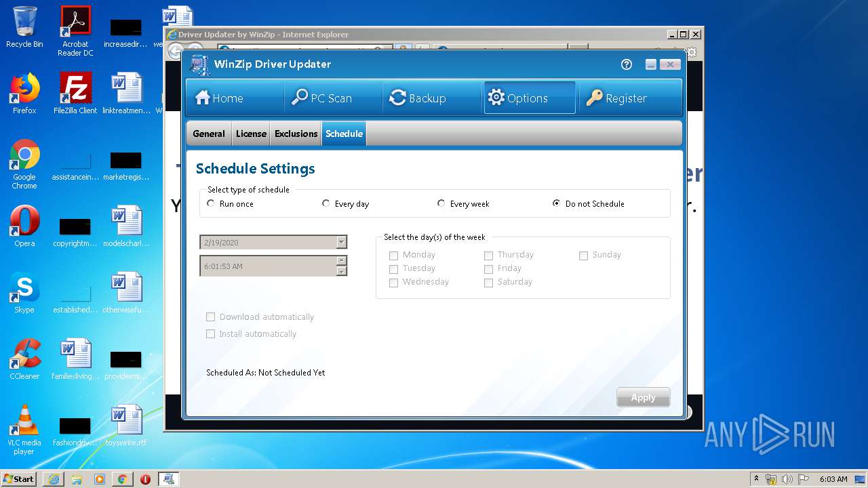Check the Monday checkbox
868x488 pixels.
393,256
